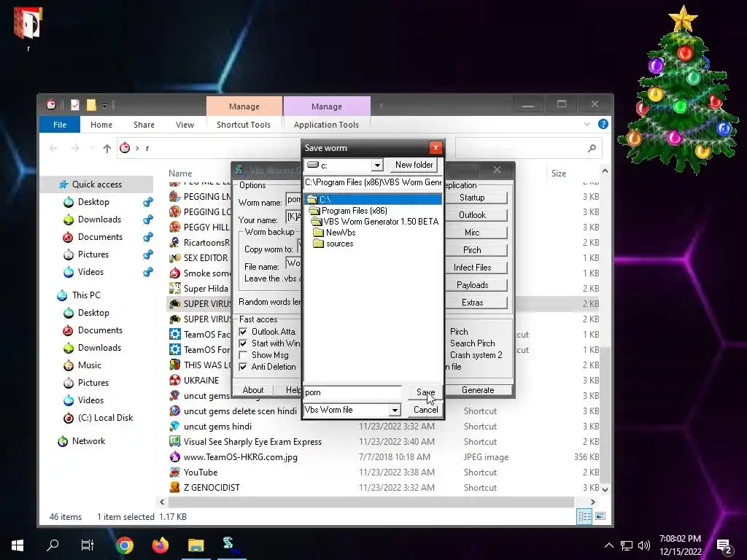
Task: Launch Firefox from the taskbar
Action: [x=160, y=545]
